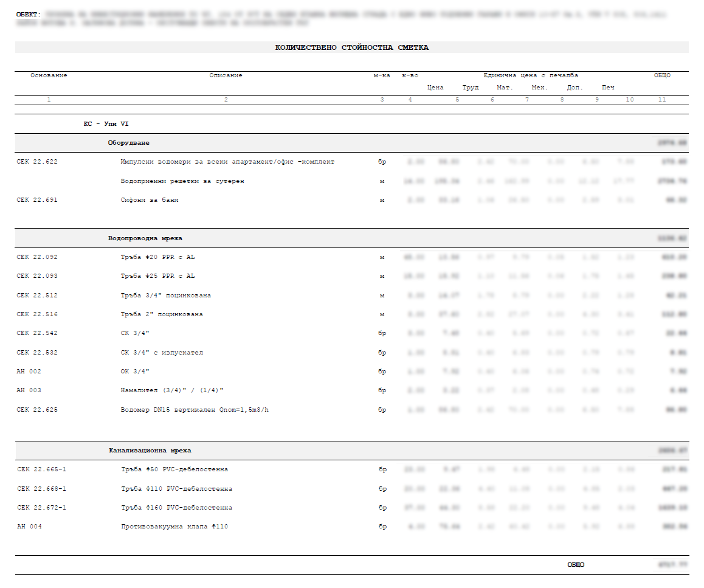This screenshot has height=588, width=704.
Task: Click the title "КОЛИЧЕСТВЕНО СТОЙНОСТНА СМЕТКА"
Action: 351,47
